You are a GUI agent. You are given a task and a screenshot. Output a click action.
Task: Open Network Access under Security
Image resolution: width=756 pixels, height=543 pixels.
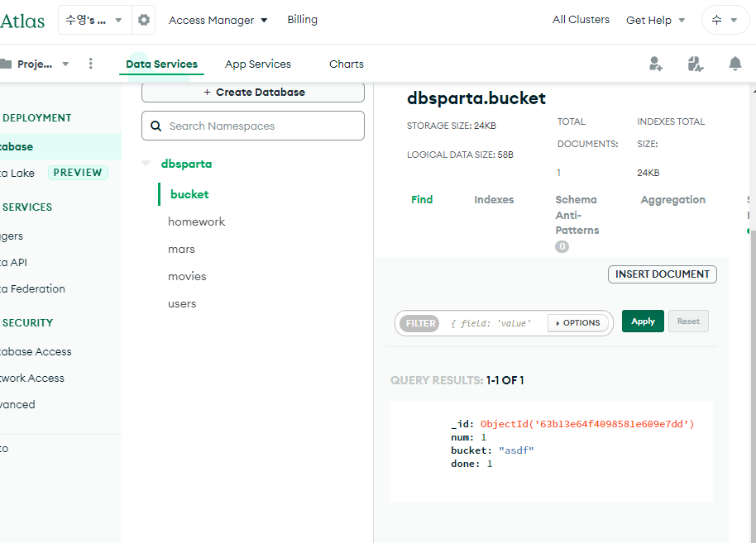(31, 379)
